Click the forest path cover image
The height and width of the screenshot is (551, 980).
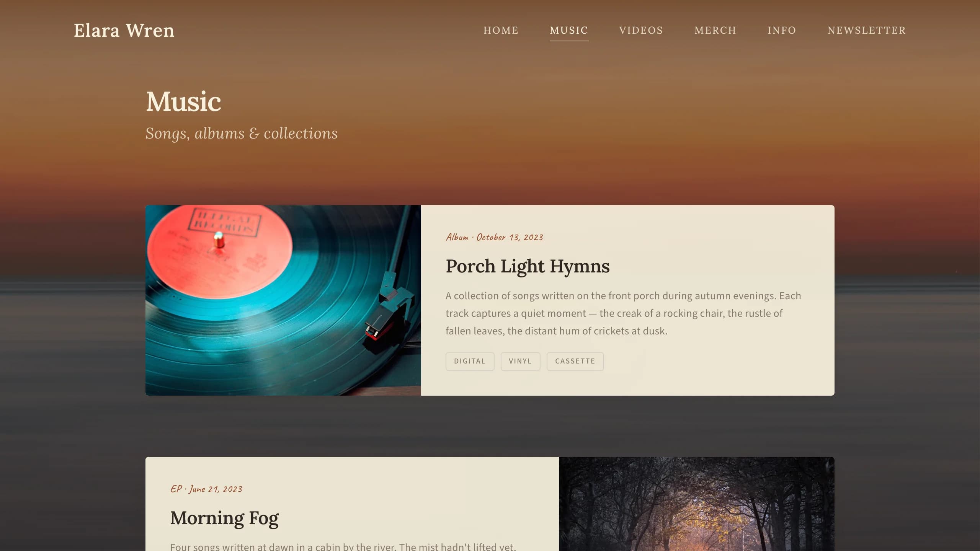coord(696,504)
